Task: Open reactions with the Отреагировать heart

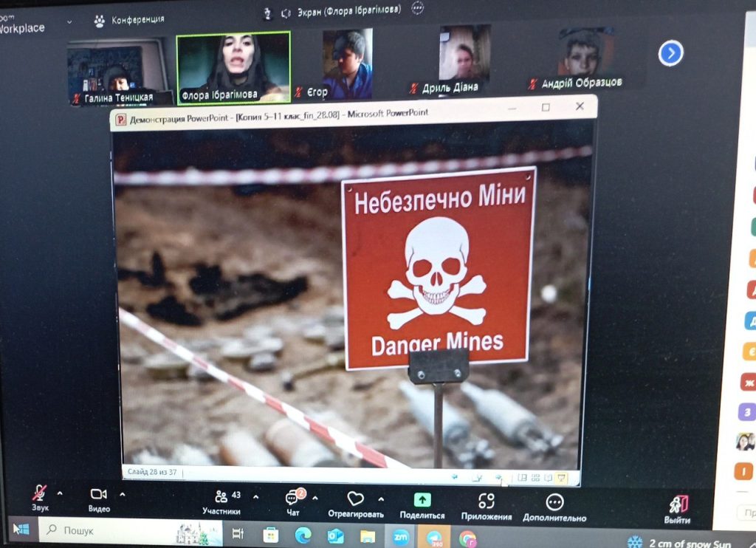Action: 356,504
